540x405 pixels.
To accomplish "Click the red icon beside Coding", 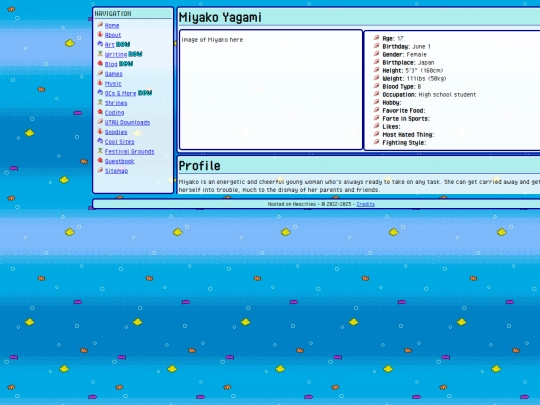I will [x=100, y=112].
